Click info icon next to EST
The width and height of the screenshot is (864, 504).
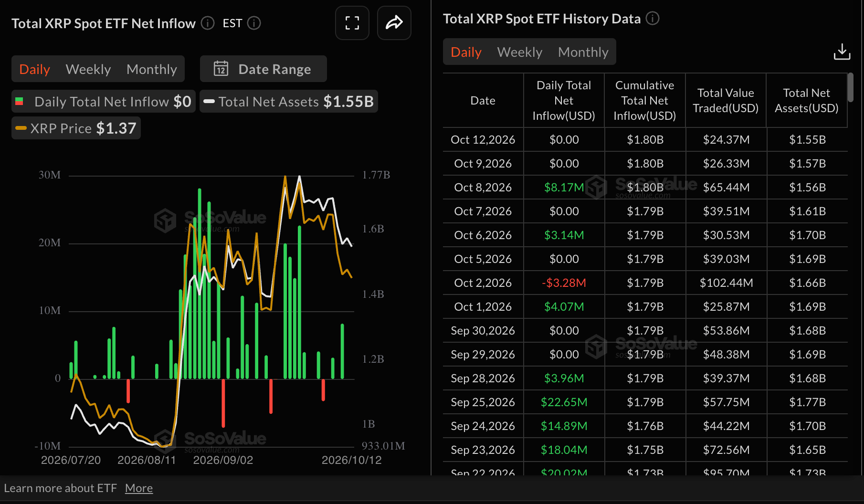point(254,23)
